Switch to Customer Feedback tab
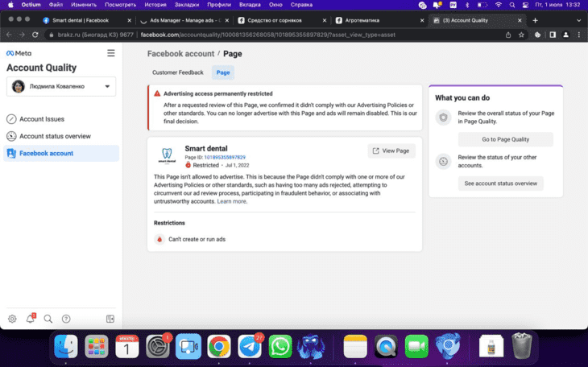 pos(178,72)
